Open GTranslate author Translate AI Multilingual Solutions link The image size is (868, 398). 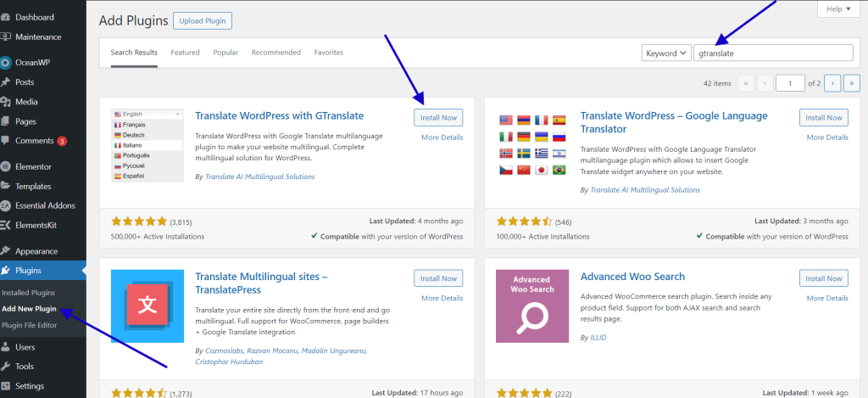[x=260, y=177]
